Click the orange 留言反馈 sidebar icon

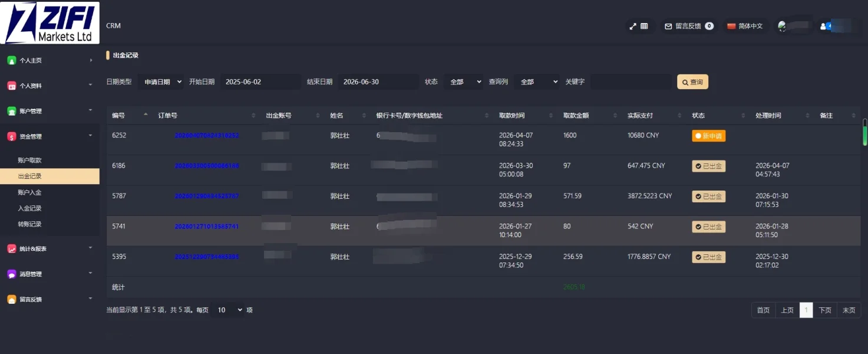pos(12,299)
